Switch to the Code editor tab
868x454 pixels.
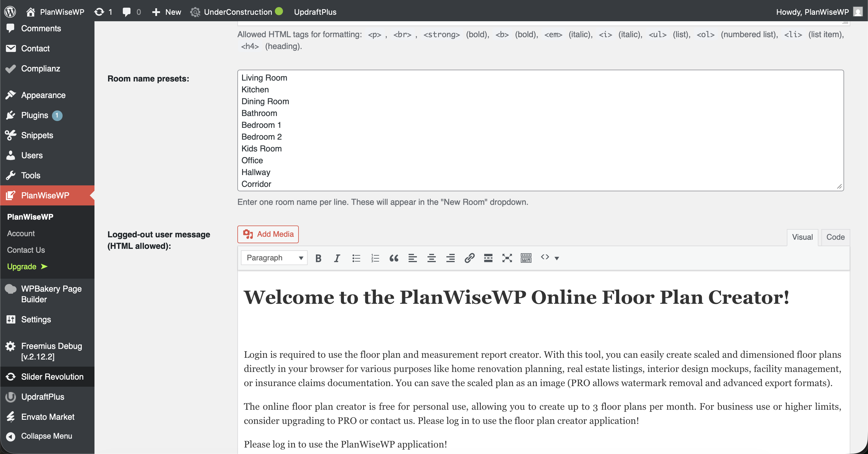click(x=835, y=237)
